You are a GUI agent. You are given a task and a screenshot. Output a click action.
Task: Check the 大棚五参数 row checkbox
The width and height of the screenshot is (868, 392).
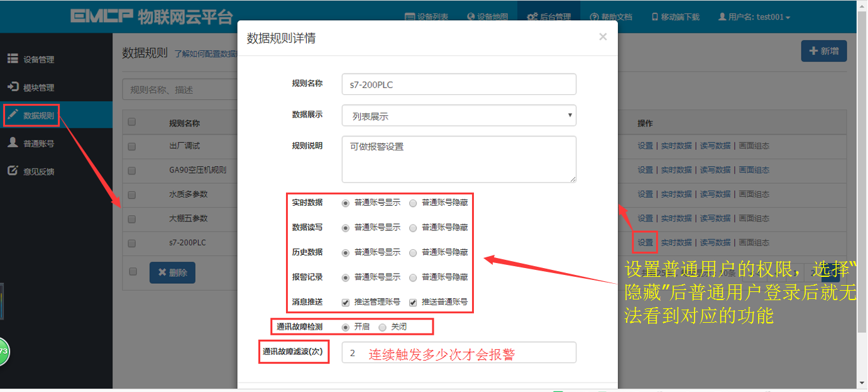(x=131, y=218)
